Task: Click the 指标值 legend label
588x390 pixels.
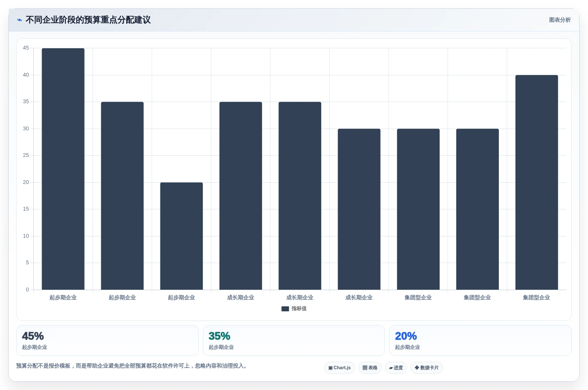Action: coord(299,309)
